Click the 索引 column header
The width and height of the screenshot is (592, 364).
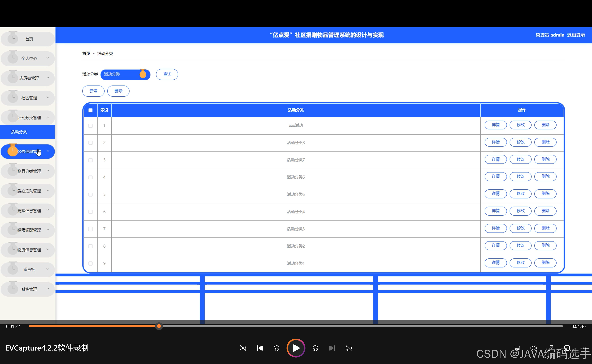point(104,110)
